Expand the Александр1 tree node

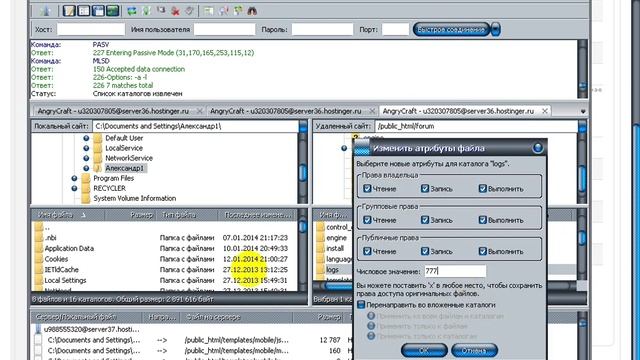point(86,168)
